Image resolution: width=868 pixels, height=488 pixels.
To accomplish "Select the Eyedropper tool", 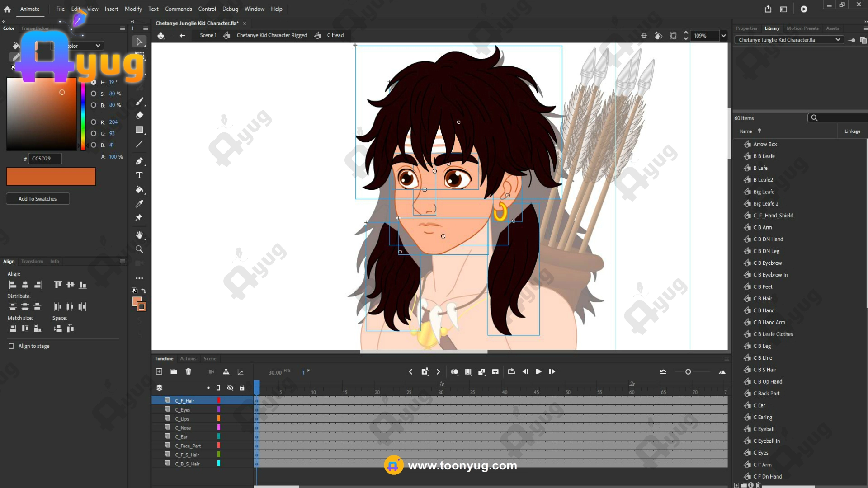I will coord(139,204).
